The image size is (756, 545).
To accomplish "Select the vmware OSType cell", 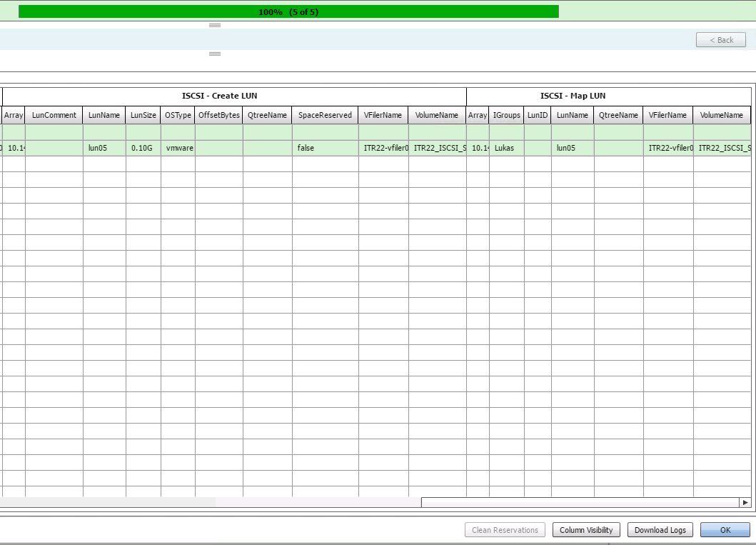I will [x=178, y=148].
